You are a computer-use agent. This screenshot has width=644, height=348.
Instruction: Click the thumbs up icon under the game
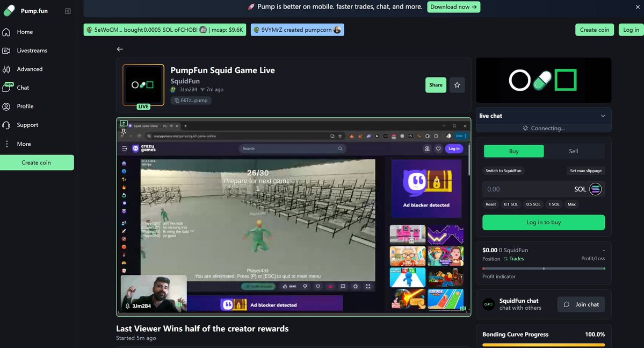point(285,286)
